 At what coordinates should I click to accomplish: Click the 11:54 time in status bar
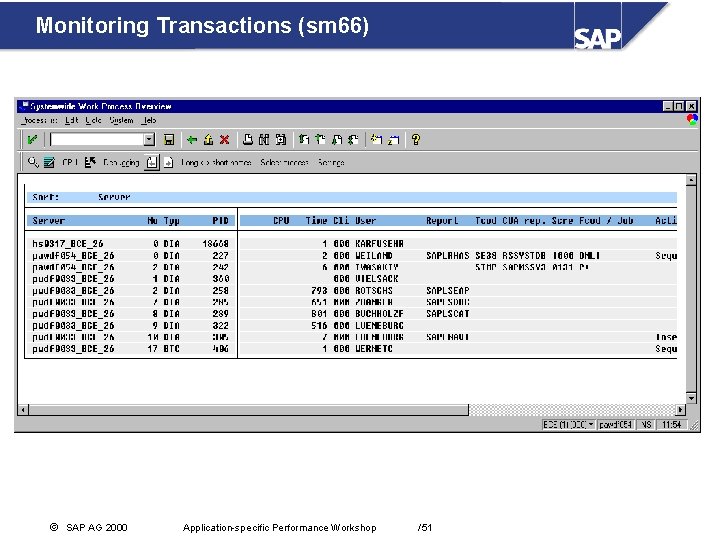click(671, 425)
